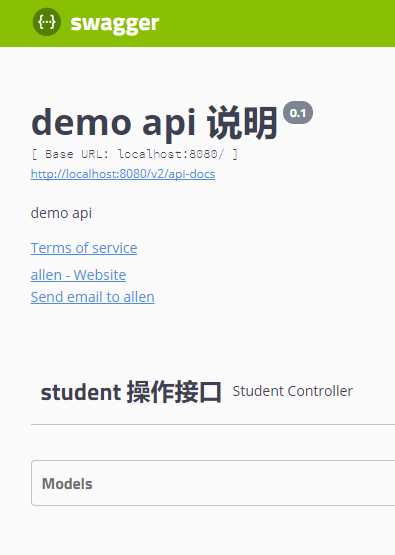Click the swagger brand name text

coord(115,24)
